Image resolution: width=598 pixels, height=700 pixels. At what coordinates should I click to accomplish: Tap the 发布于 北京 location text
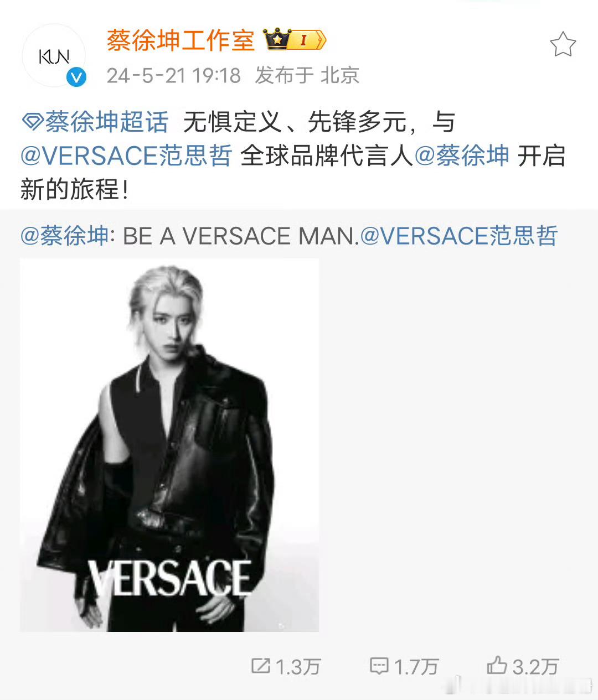coord(307,75)
